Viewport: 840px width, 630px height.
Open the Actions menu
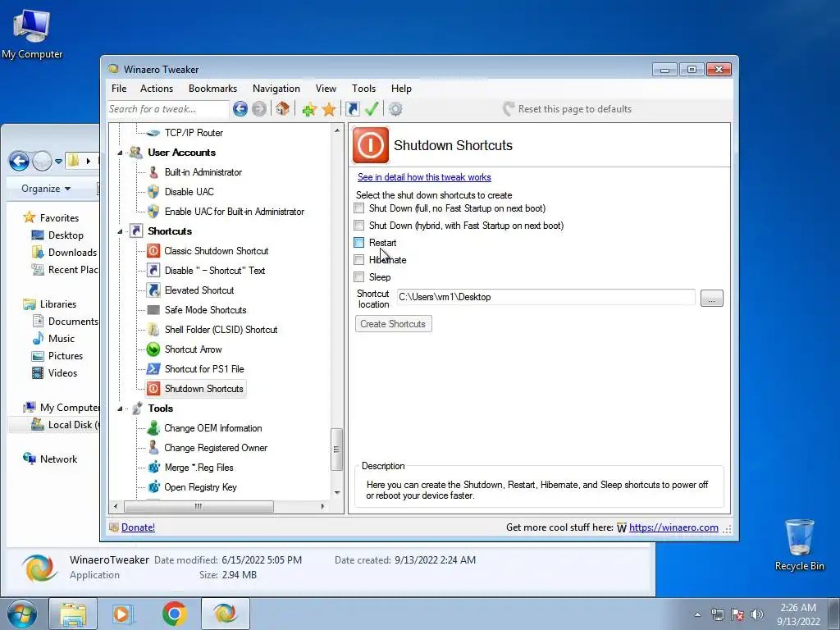[157, 89]
